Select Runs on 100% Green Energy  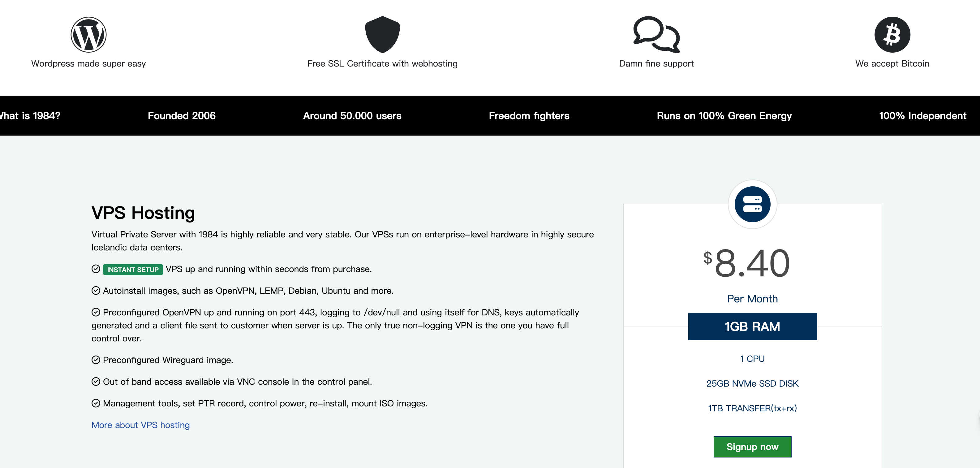click(724, 116)
